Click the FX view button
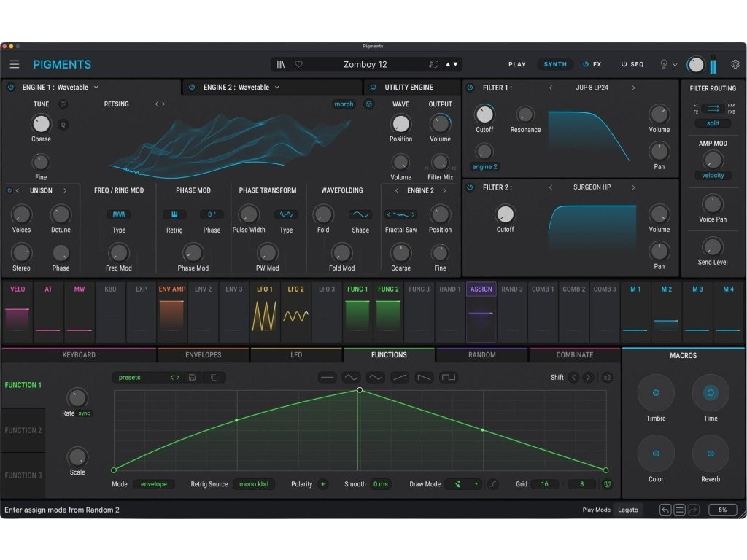This screenshot has height=560, width=747. 592,64
